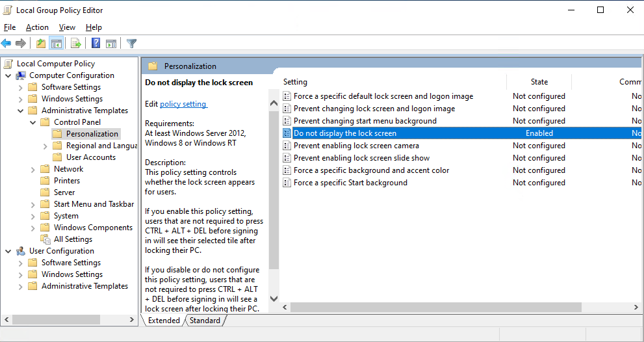Click the policy icon beside Do not display the lock screen

pyautogui.click(x=287, y=133)
